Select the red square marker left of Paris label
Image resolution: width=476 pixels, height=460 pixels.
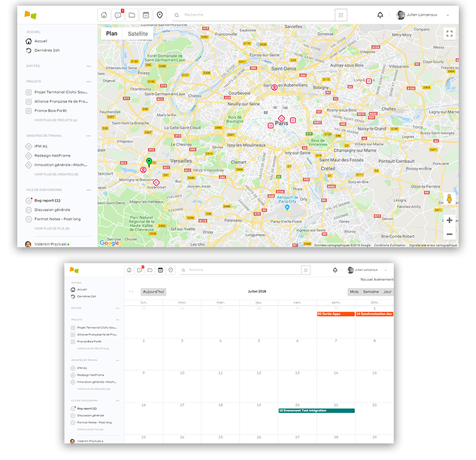(x=270, y=126)
